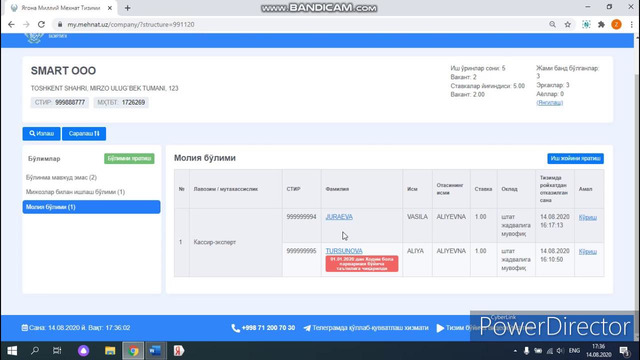Viewport: 640px width, 360px height.
Task: Click company СТИР badge 999888777
Action: [60, 102]
